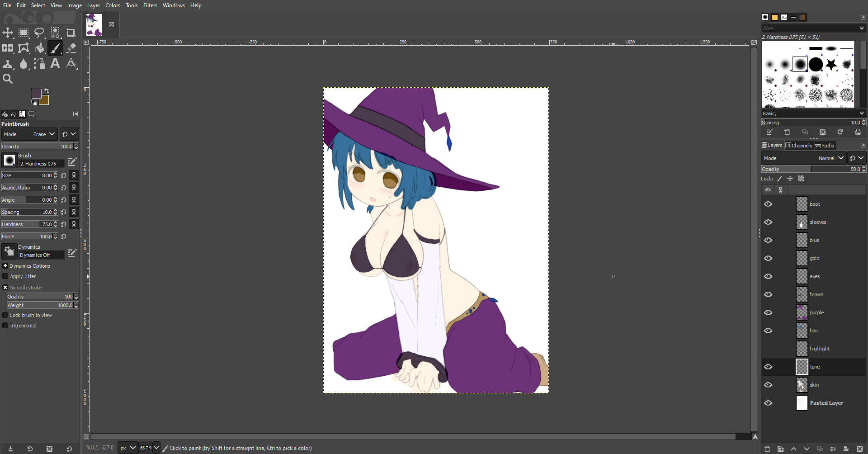Select the Crop tool
This screenshot has width=868, height=454.
[71, 33]
